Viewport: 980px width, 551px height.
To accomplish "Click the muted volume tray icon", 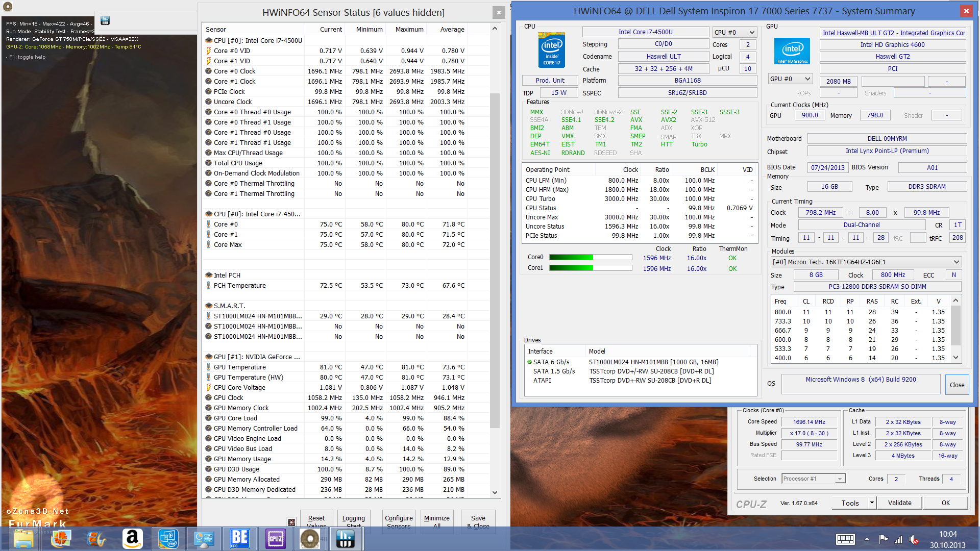I will (914, 539).
